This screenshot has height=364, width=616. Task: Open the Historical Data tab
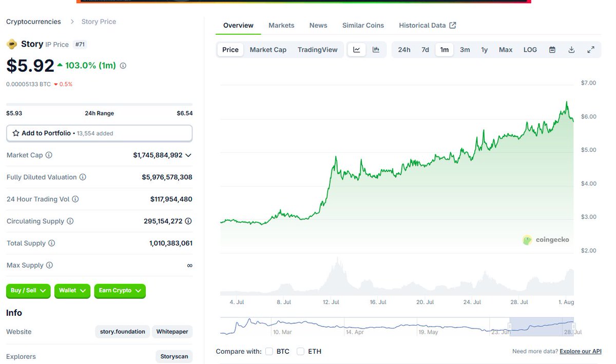(x=427, y=25)
